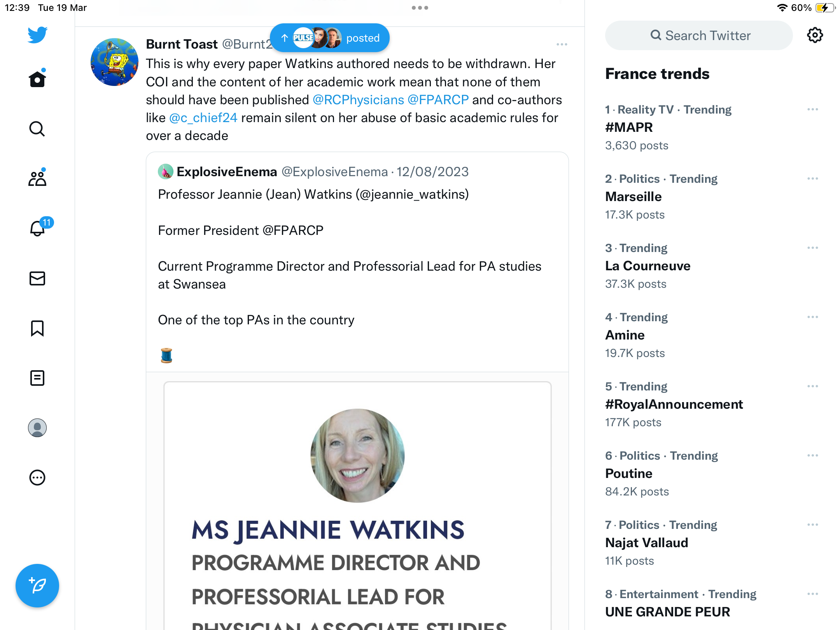Open UNE GRANDE PEUR trend
Image resolution: width=840 pixels, height=630 pixels.
coord(667,612)
